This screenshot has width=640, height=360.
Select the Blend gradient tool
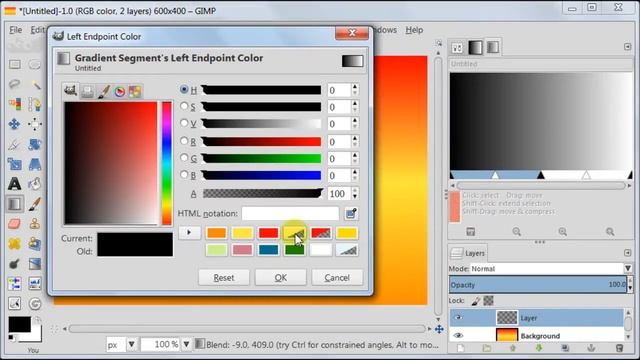(x=15, y=204)
